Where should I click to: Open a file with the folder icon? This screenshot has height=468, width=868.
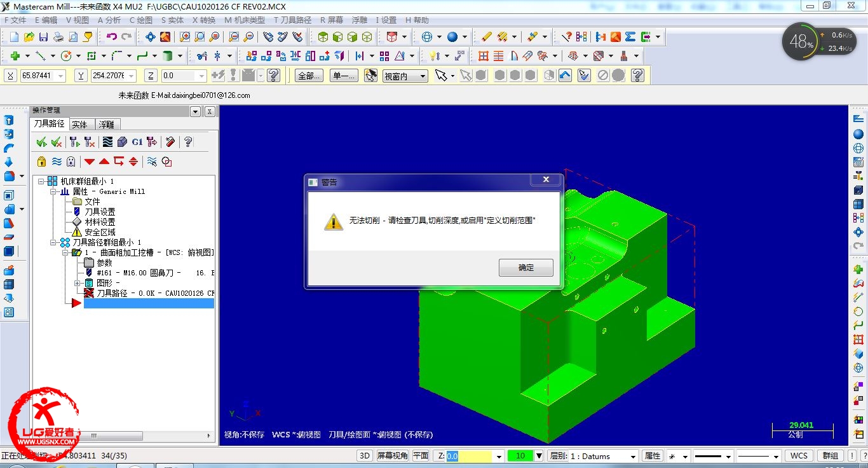click(29, 37)
